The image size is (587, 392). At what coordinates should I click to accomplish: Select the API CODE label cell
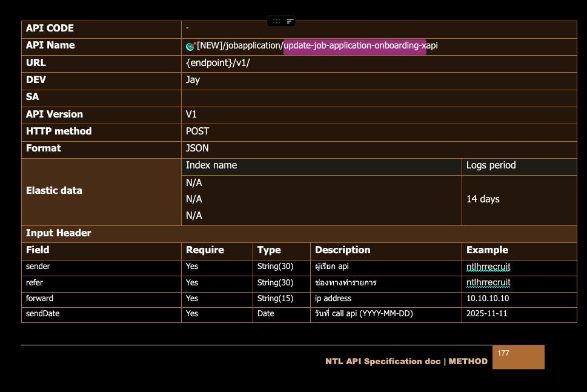(x=50, y=28)
